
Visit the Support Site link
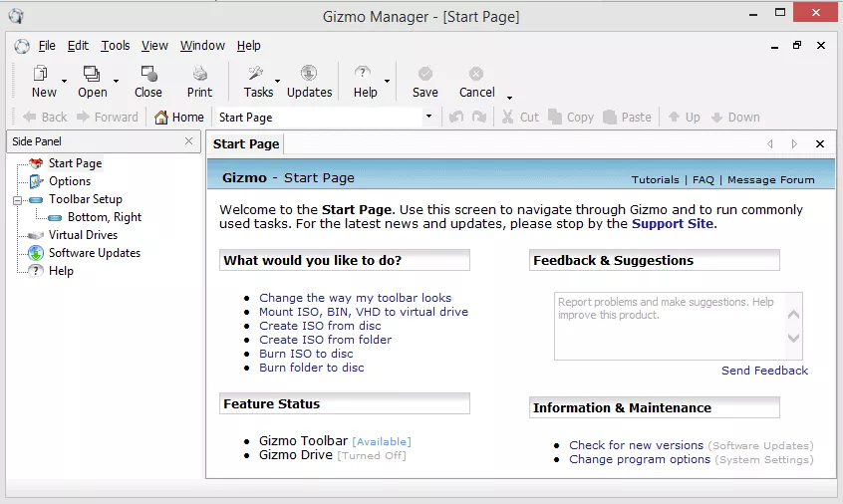pyautogui.click(x=672, y=223)
